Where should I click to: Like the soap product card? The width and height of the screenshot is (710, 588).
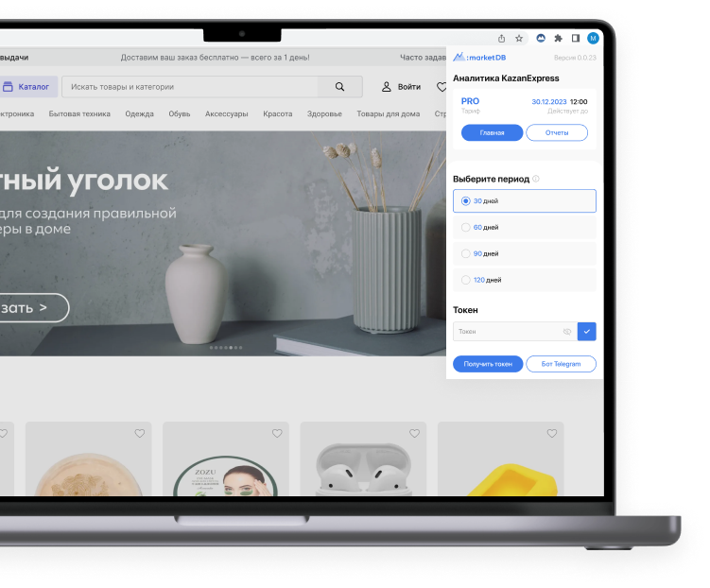coord(140,433)
